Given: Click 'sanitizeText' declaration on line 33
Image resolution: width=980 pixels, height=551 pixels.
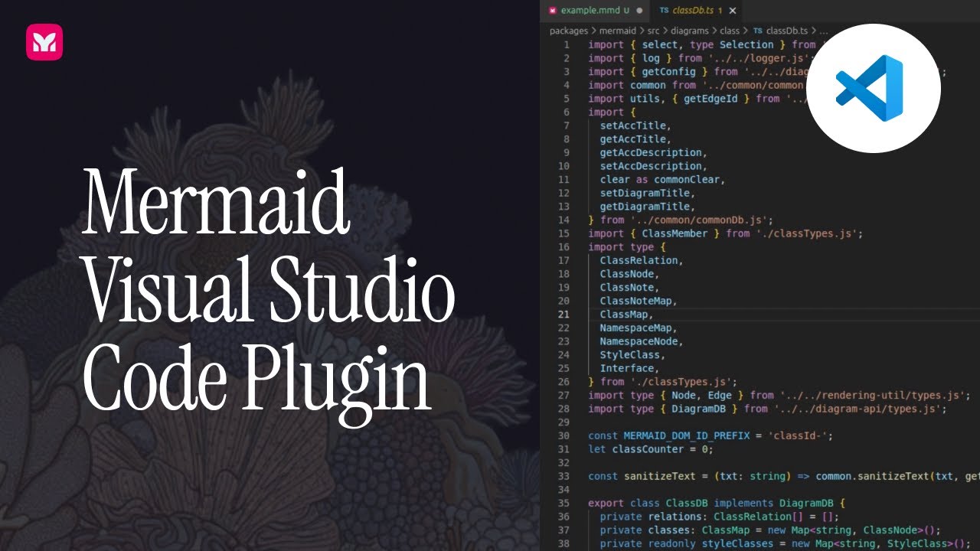Looking at the screenshot, I should point(659,476).
